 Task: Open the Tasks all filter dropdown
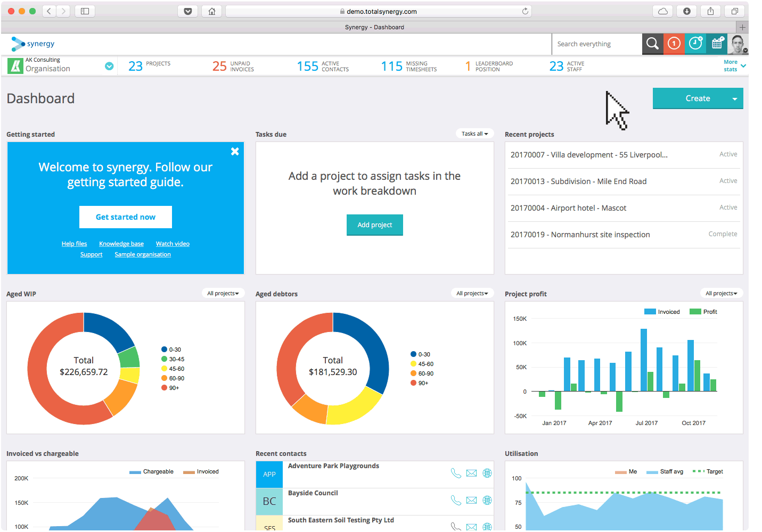point(474,134)
